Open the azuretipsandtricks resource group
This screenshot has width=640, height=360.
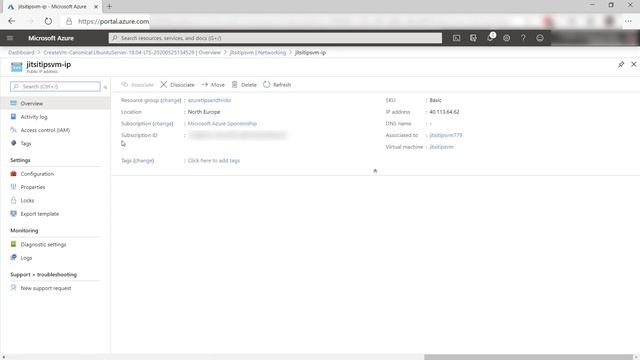tap(209, 100)
